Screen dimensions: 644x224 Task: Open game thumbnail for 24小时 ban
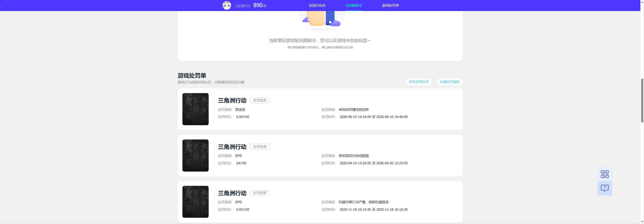tap(196, 155)
